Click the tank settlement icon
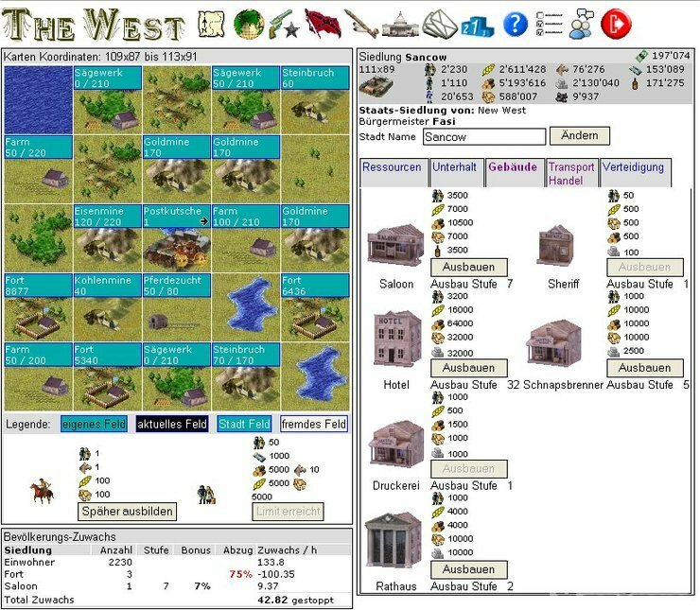The height and width of the screenshot is (610, 700). [x=376, y=86]
